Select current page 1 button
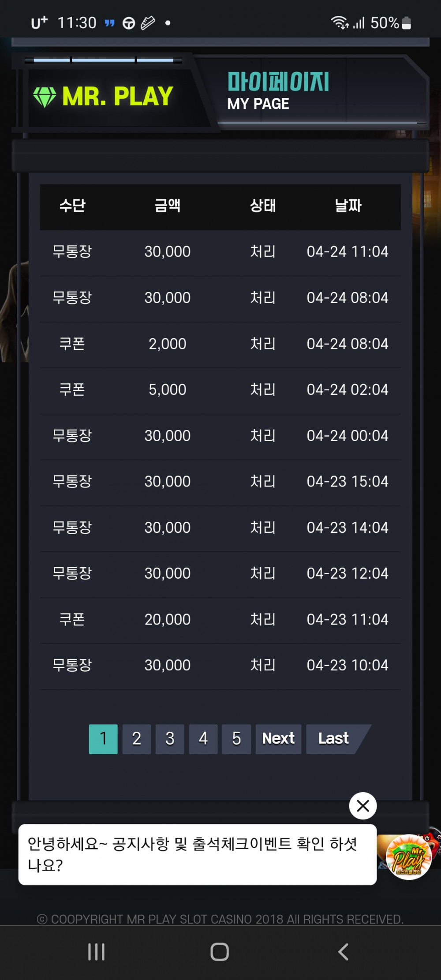Viewport: 441px width, 980px height. (x=103, y=739)
